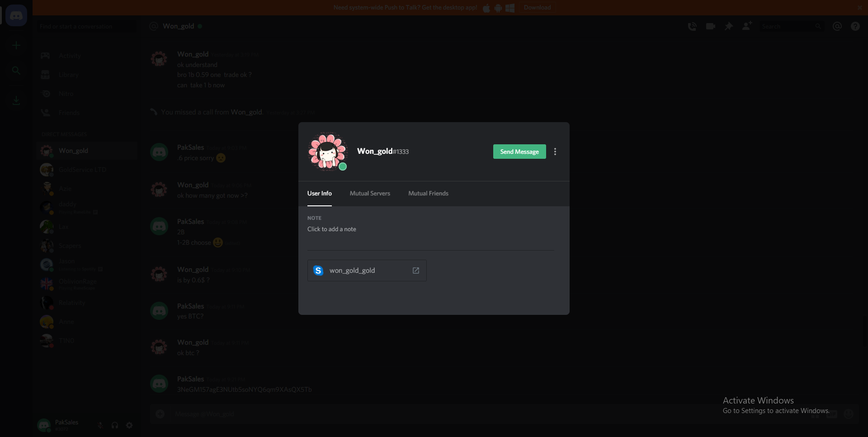Open the Lax direct message

click(x=87, y=227)
